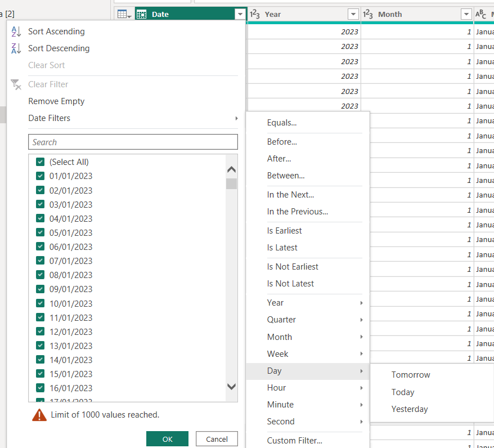Viewport: 494px width, 448px height.
Task: Select Is Not Latest filter
Action: pos(290,284)
